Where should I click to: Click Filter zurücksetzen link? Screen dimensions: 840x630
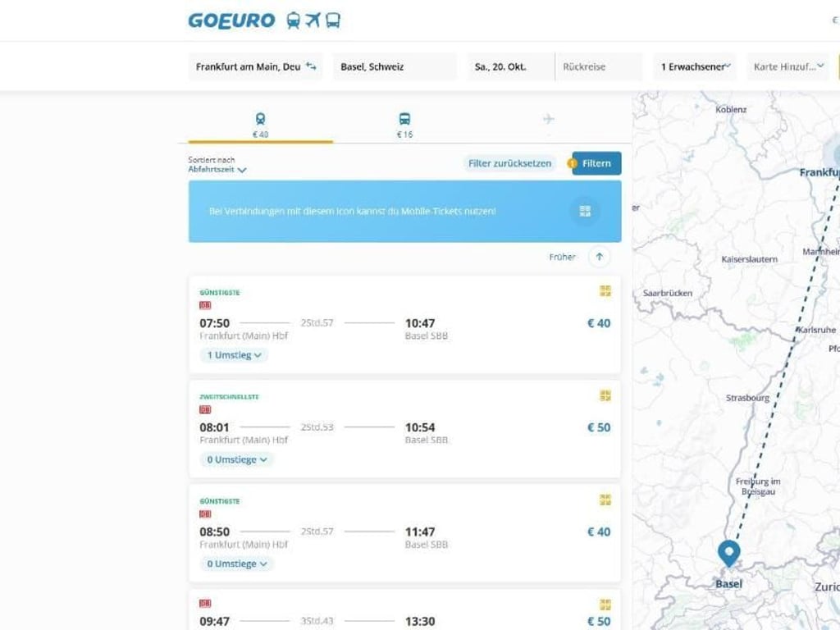(509, 163)
